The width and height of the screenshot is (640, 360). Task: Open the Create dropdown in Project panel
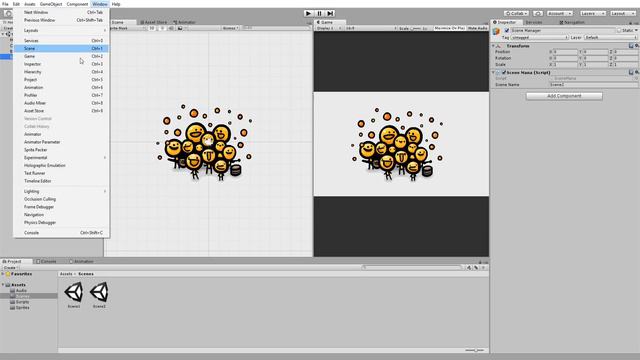11,268
